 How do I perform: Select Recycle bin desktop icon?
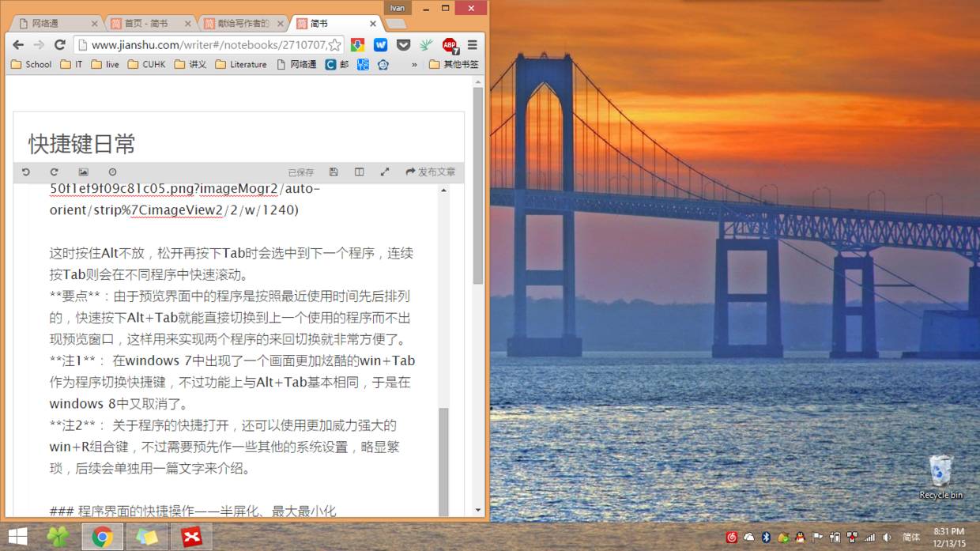940,477
